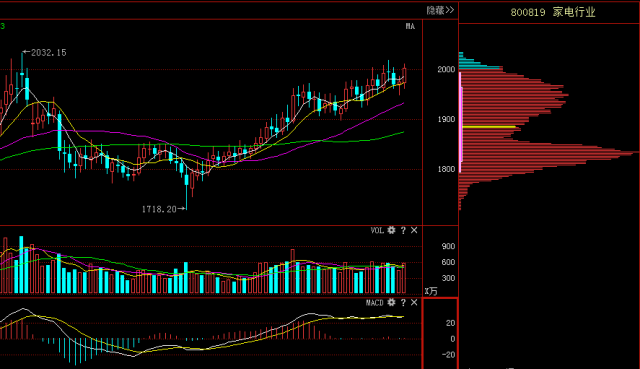Click the X万 volume unit label
The width and height of the screenshot is (640, 369).
(x=431, y=291)
